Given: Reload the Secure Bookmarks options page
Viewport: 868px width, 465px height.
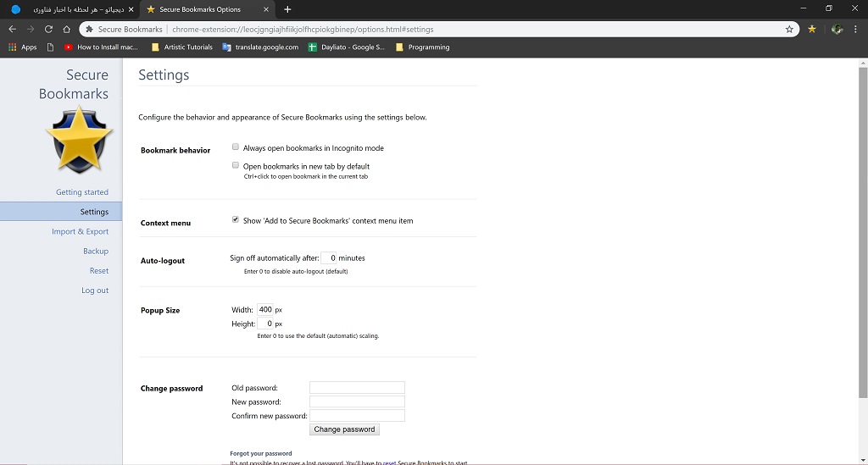Looking at the screenshot, I should click(x=48, y=30).
